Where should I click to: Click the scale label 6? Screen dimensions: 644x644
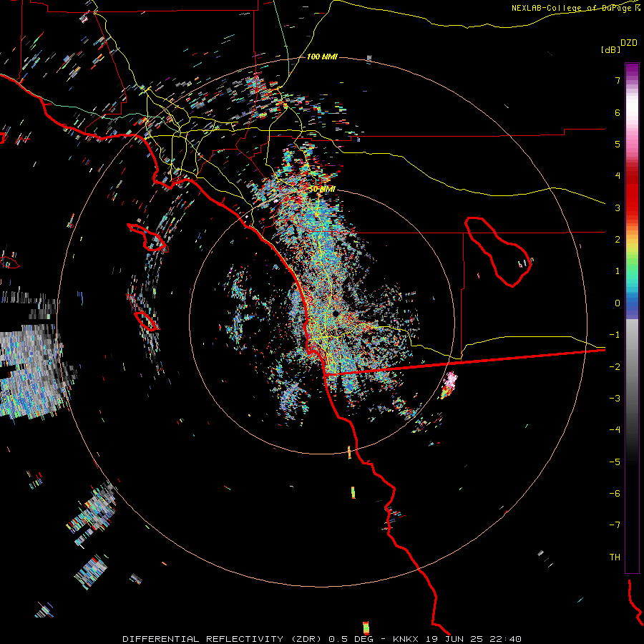[618, 112]
